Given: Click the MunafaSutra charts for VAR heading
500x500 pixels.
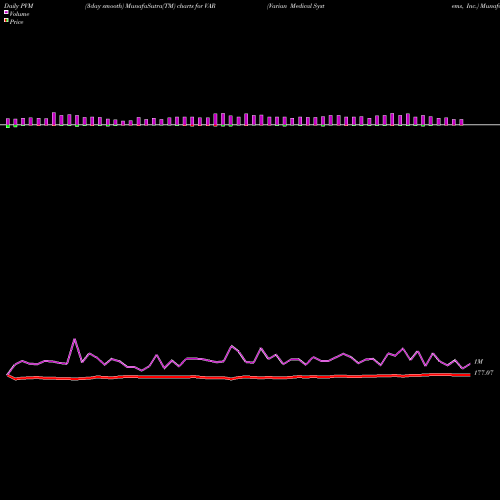Looking at the screenshot, I should point(150,6).
